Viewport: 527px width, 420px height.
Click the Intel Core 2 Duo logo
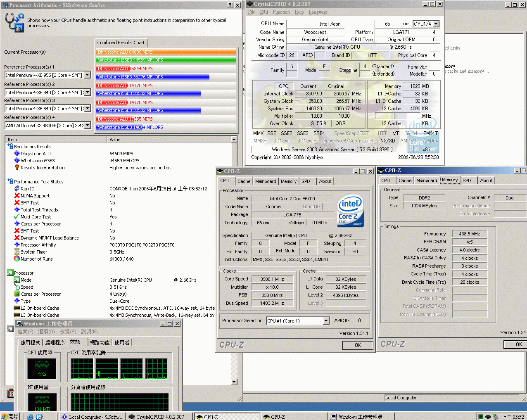(x=350, y=211)
